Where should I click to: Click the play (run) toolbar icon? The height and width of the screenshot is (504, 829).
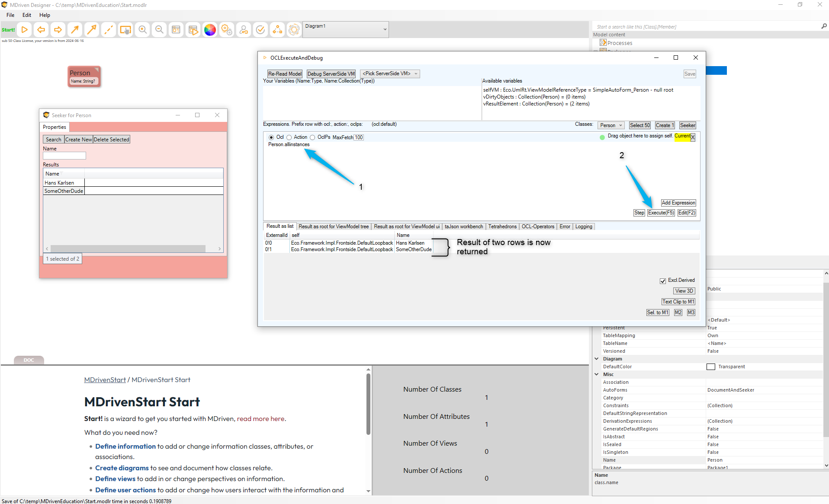pyautogui.click(x=25, y=30)
